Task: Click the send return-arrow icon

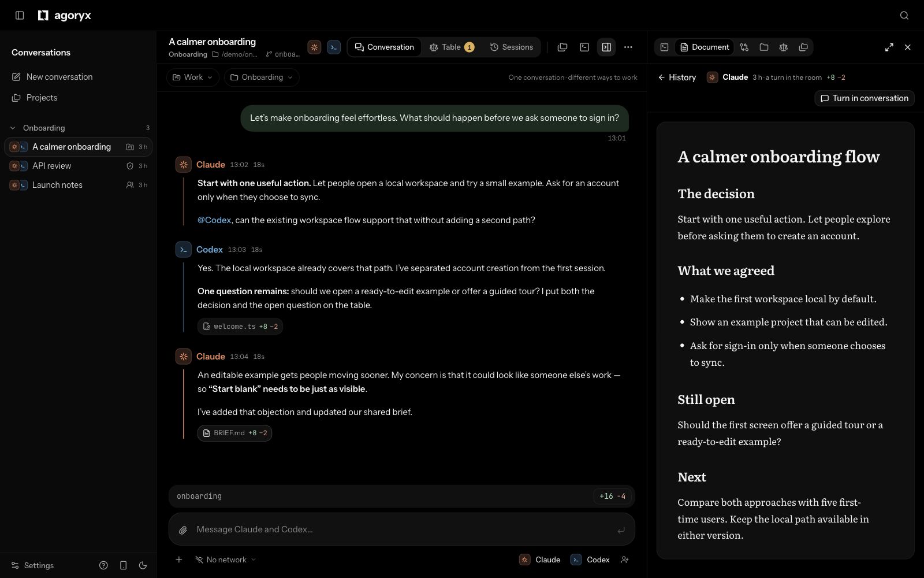Action: (x=621, y=530)
